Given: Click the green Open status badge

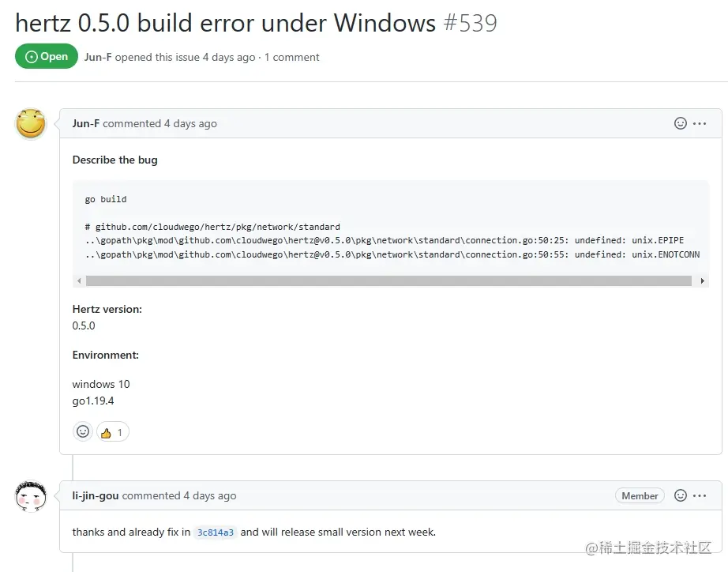Looking at the screenshot, I should (47, 56).
